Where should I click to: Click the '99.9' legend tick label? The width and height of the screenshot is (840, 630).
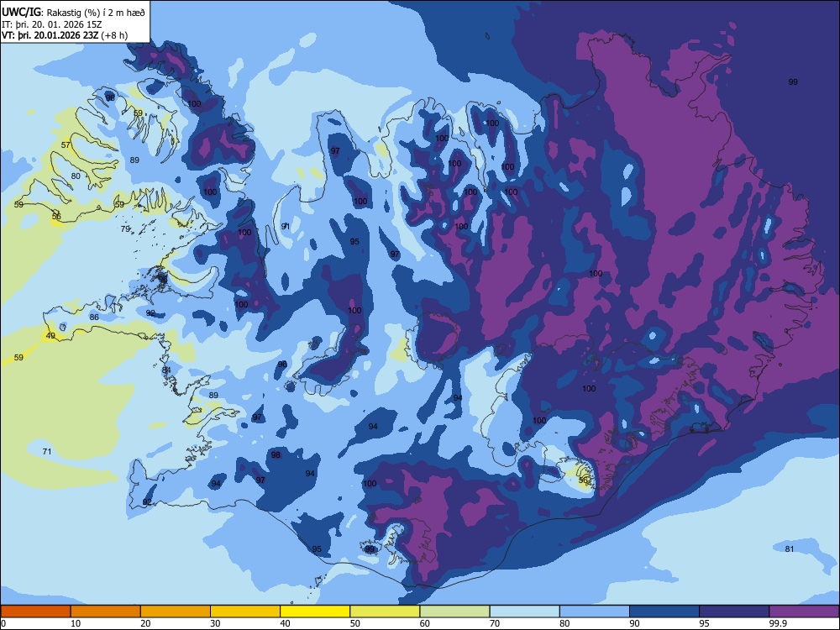pos(777,623)
